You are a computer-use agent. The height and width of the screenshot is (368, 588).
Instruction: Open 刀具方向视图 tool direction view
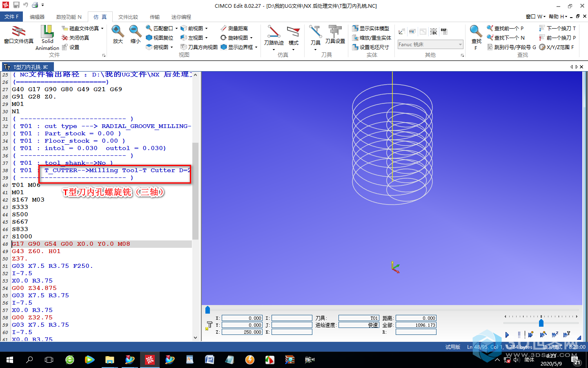click(x=199, y=47)
